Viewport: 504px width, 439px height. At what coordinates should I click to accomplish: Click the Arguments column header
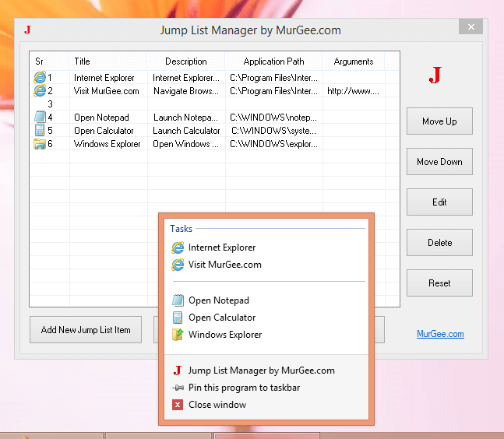pyautogui.click(x=354, y=61)
